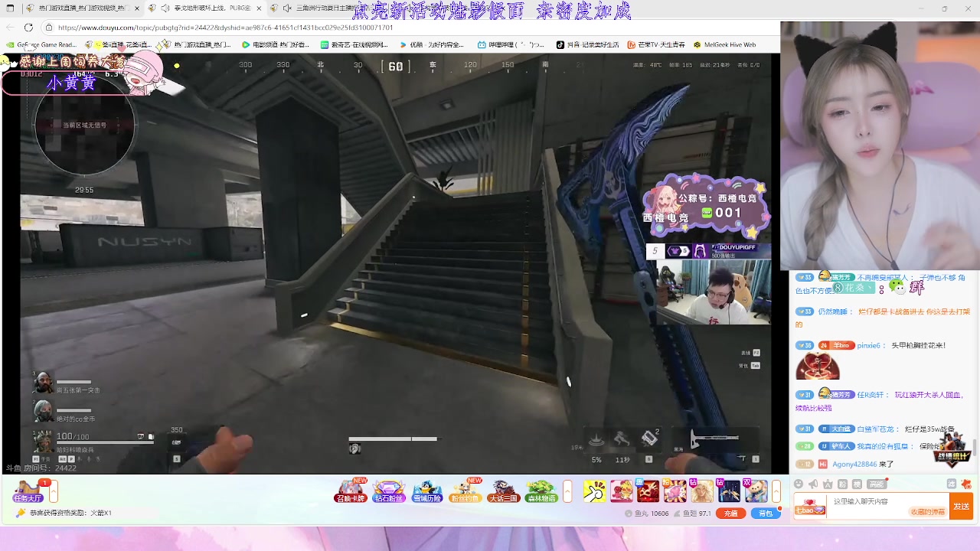Open the GeForce Game Ready bookmark
Viewport: 980px width, 551px height.
tap(41, 44)
